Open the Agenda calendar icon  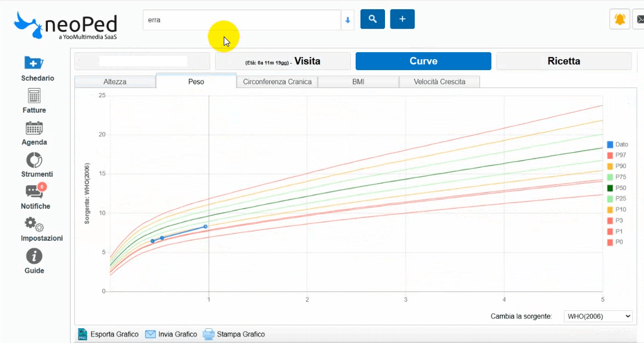click(x=34, y=128)
